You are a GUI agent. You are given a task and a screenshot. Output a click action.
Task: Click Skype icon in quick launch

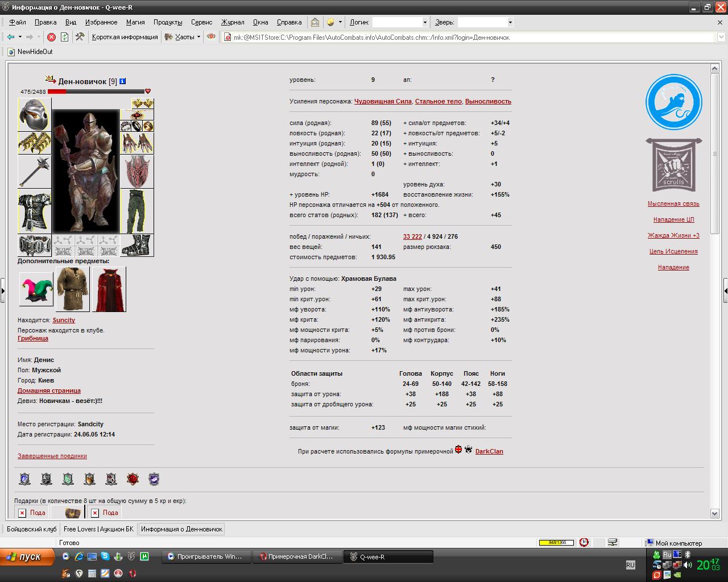tap(105, 556)
